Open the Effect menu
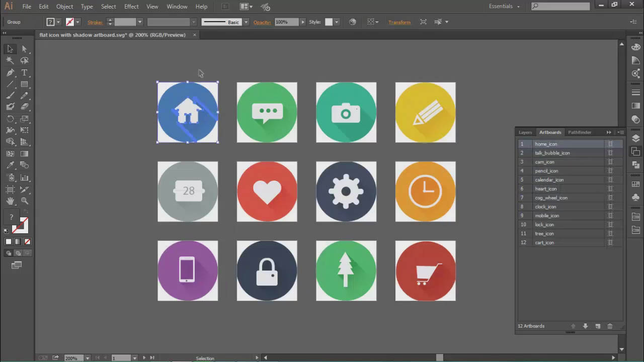 tap(131, 7)
